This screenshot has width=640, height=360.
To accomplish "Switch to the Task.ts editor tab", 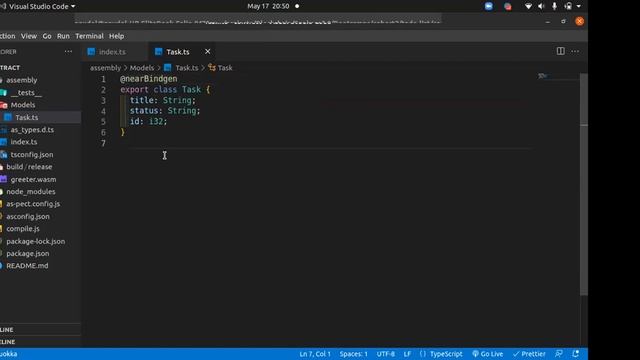I will (x=178, y=52).
